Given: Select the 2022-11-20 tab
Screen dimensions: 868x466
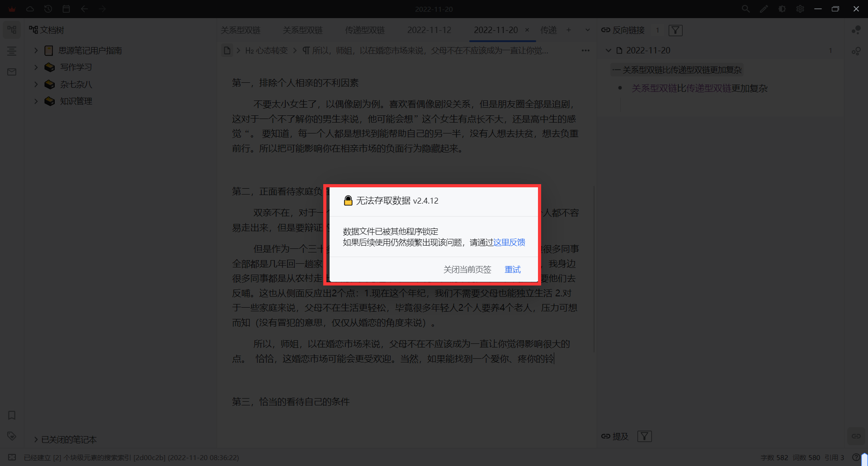Looking at the screenshot, I should (496, 30).
